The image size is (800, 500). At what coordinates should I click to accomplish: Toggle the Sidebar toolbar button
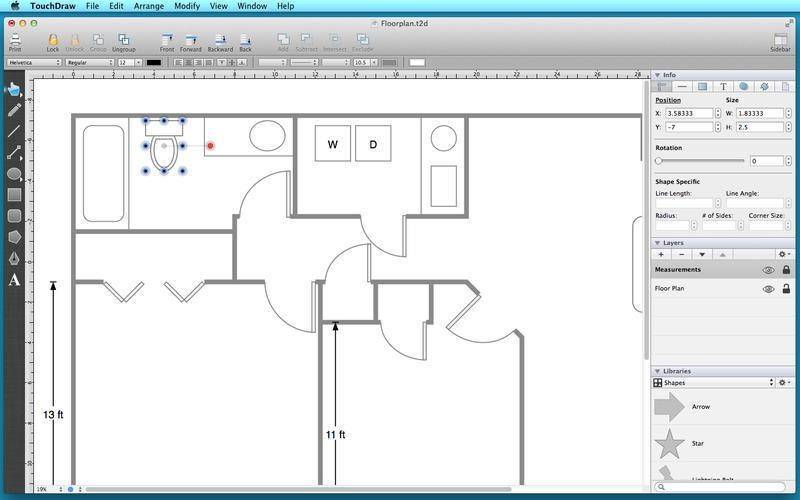click(x=780, y=42)
